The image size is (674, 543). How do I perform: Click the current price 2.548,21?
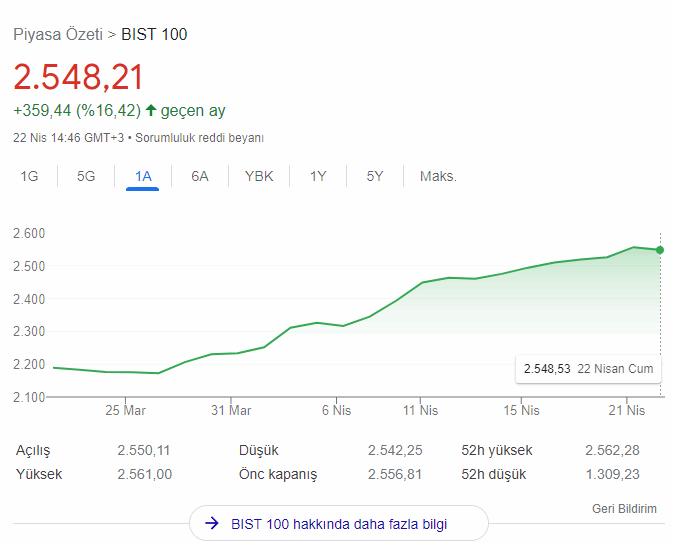(x=78, y=77)
